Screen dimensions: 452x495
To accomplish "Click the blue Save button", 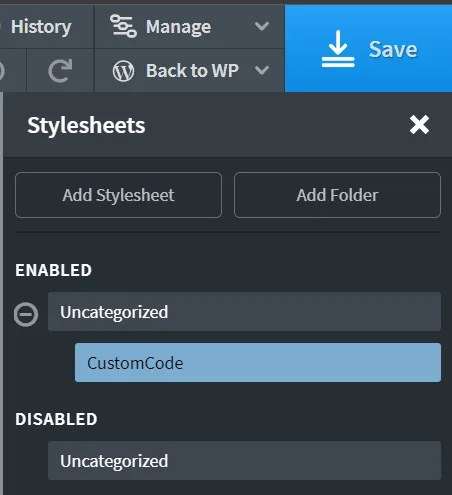I will tap(369, 49).
